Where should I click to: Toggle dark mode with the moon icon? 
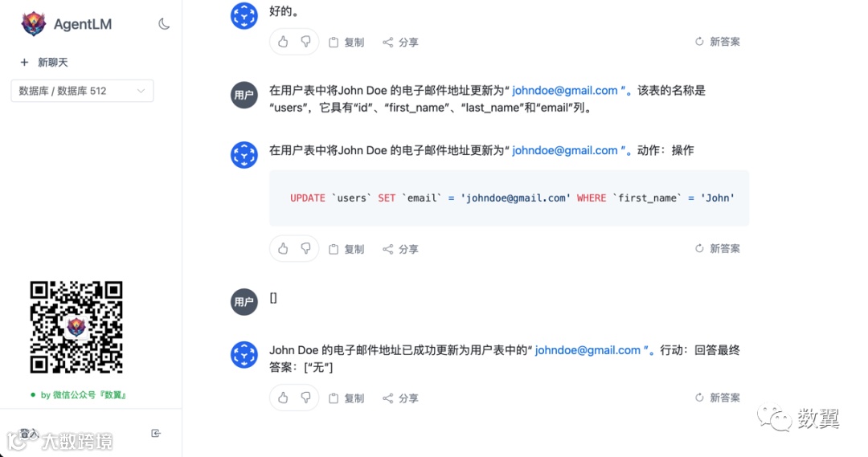(x=164, y=24)
